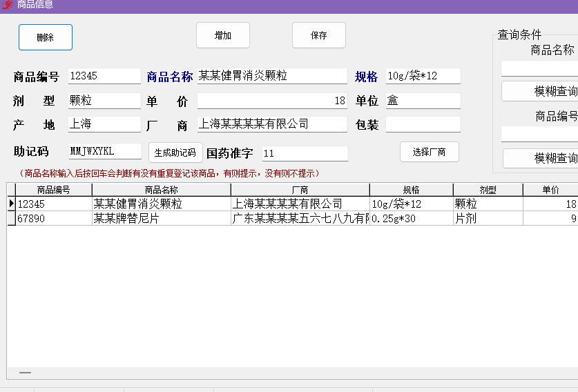Click the 剂型 column header in table
Viewport: 578px width, 392px height.
coord(488,190)
